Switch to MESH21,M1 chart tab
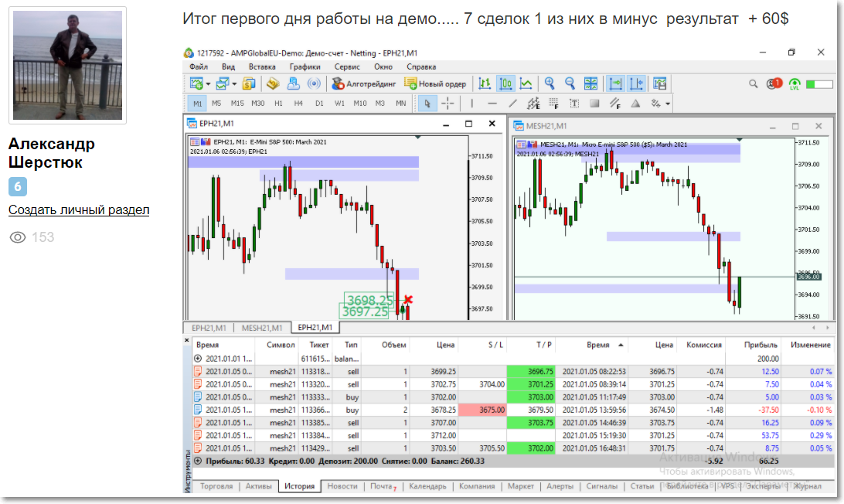The image size is (844, 504). click(261, 328)
